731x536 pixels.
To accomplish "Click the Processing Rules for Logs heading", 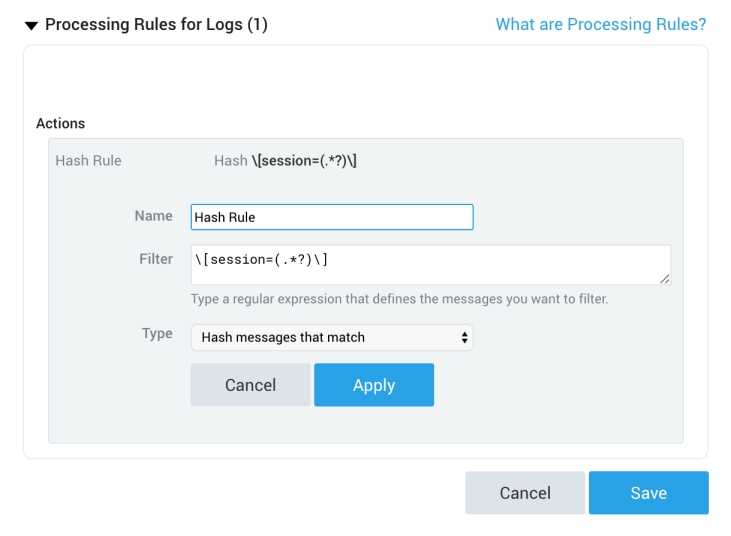I will click(156, 24).
